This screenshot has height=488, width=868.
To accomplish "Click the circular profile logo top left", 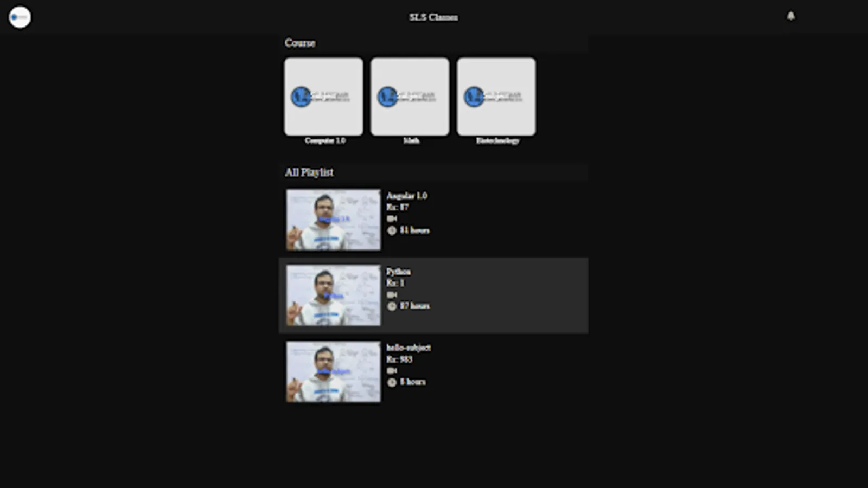I will 19,17.
